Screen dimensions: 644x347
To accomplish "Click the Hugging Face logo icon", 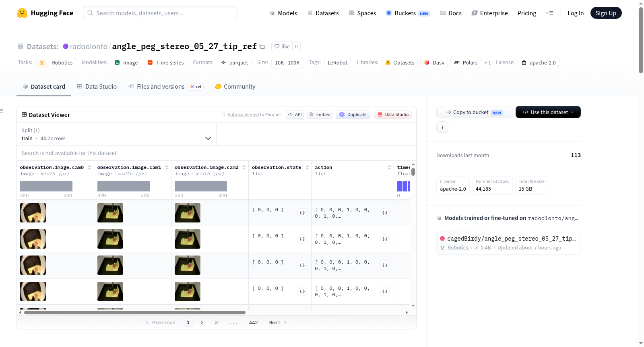I will tap(22, 13).
